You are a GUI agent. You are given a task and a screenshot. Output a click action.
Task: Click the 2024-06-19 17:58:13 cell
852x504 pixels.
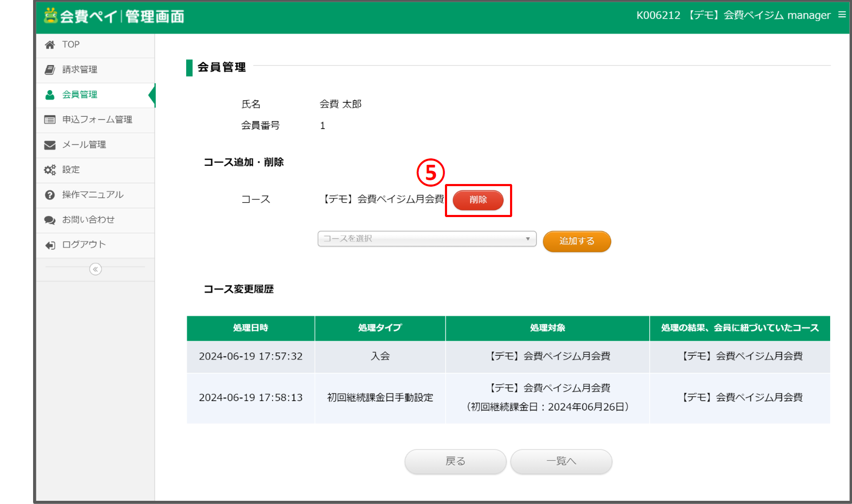[x=251, y=398]
